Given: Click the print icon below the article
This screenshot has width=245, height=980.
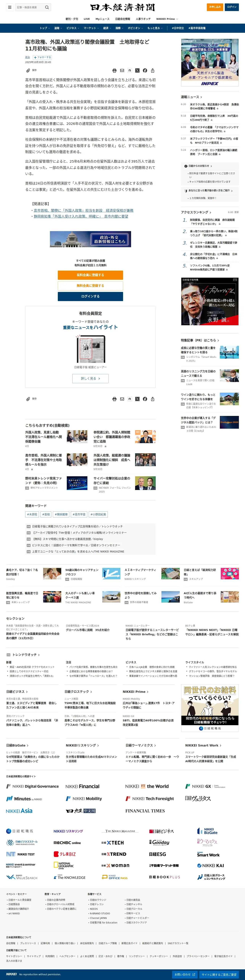Looking at the screenshot, I should click(114, 399).
